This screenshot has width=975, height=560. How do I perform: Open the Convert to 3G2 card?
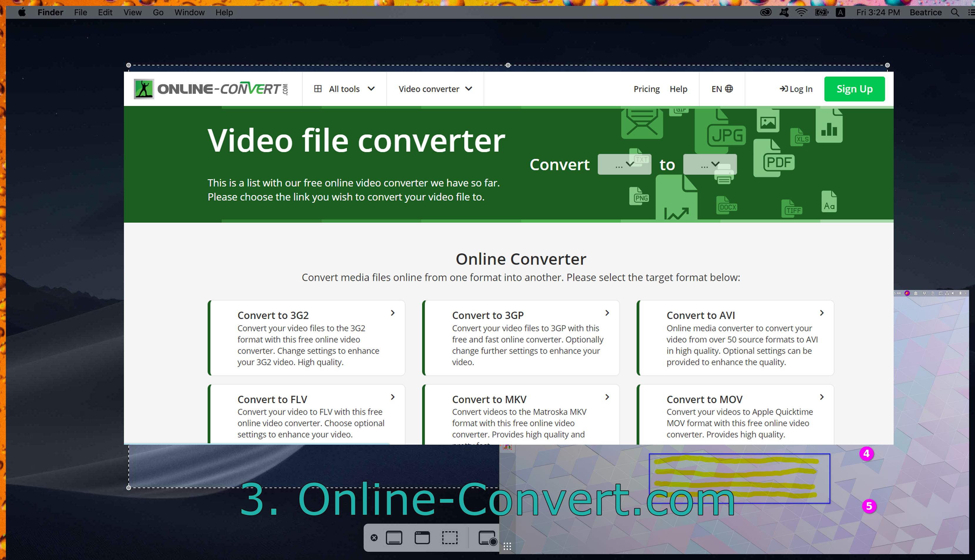point(306,338)
